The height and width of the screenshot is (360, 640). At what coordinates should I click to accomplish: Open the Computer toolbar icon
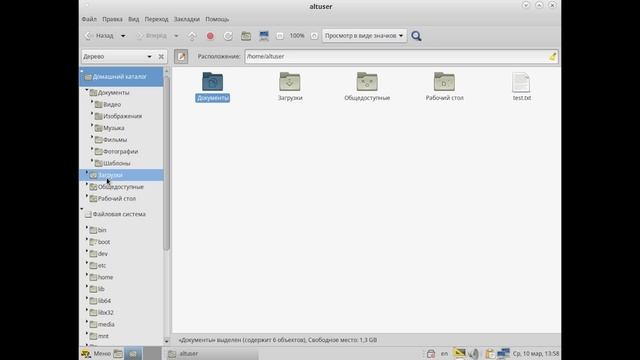coord(264,36)
